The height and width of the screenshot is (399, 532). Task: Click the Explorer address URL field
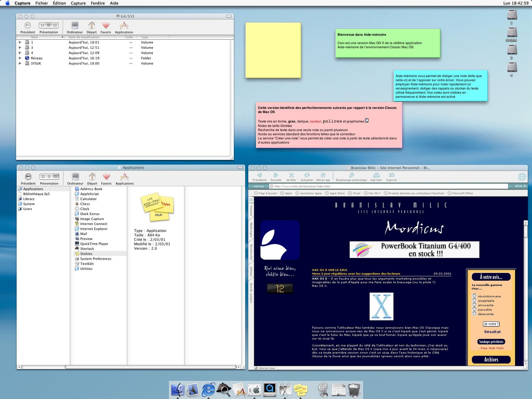pyautogui.click(x=388, y=186)
